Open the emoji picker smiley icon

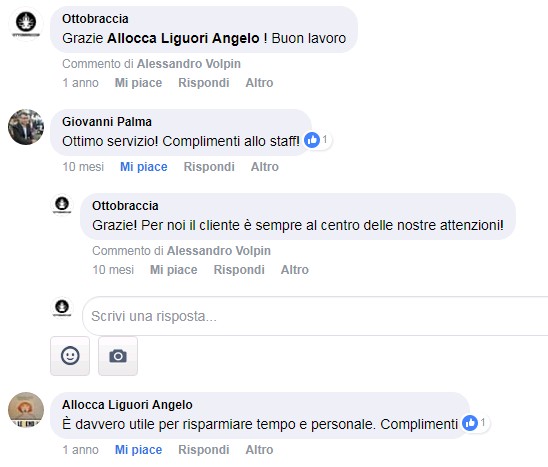[70, 356]
